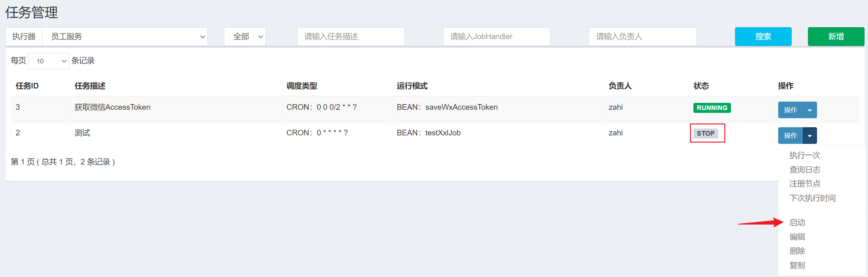Choose 查询日志 in the operation menu
868x277 pixels.
click(x=805, y=169)
